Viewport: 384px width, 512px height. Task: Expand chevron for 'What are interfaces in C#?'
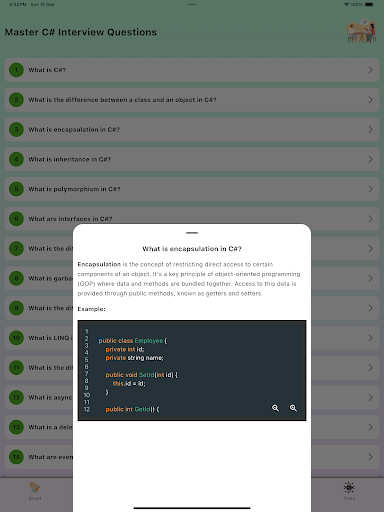(x=370, y=219)
